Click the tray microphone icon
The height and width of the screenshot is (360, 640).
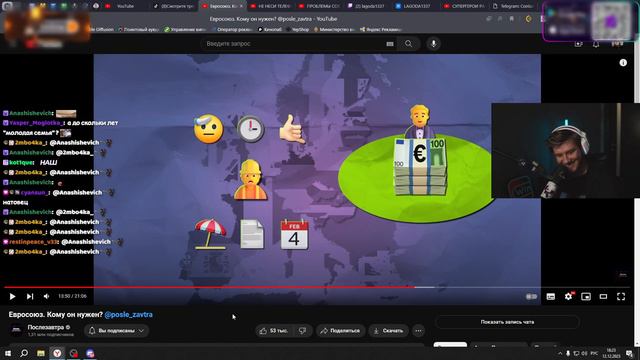568,353
